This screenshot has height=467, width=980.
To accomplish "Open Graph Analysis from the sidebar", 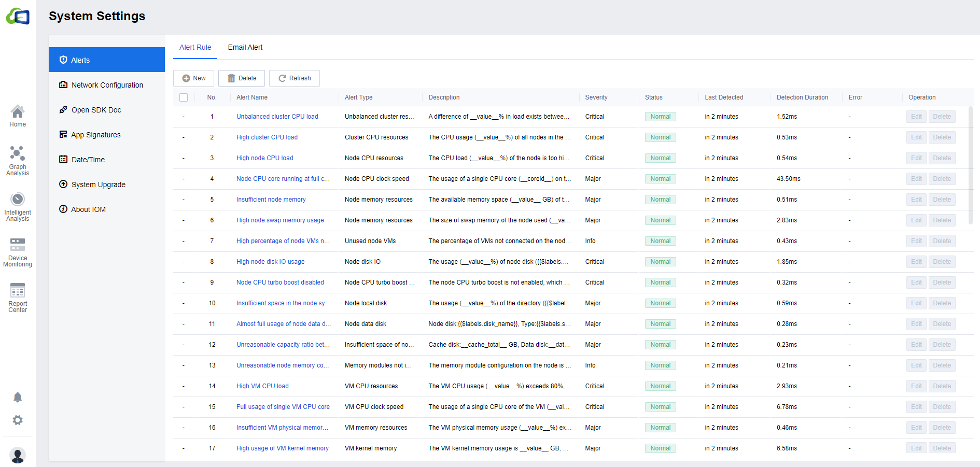I will (x=18, y=161).
